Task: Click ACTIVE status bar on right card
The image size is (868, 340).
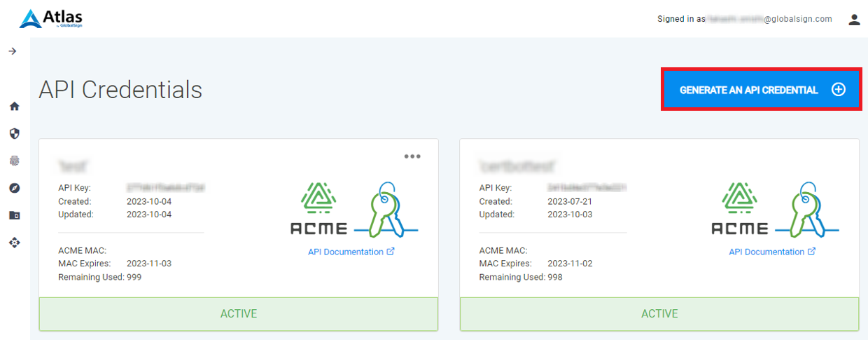Action: tap(659, 313)
